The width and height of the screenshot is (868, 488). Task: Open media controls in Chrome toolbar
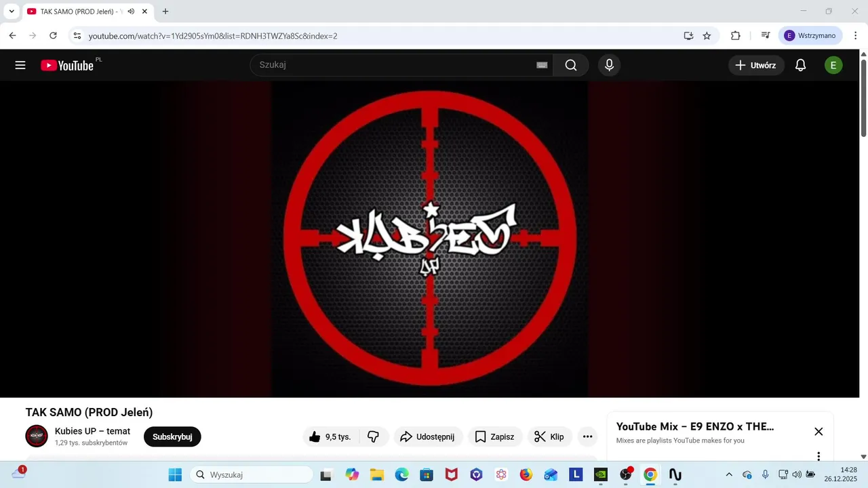765,36
